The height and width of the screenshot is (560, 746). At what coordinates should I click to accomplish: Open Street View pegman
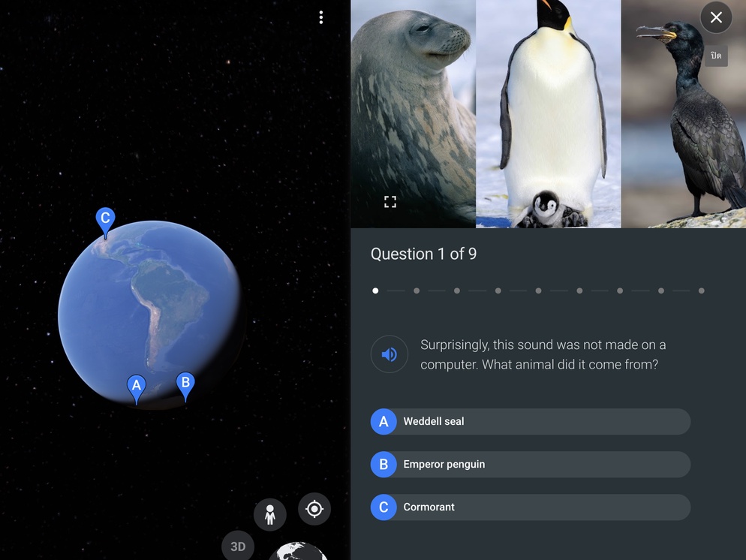click(269, 515)
